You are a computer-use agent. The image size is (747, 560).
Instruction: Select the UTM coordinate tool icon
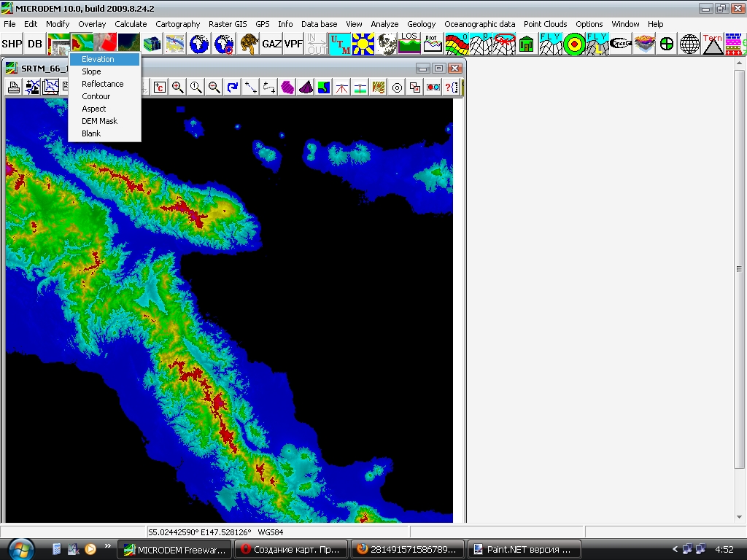[x=340, y=44]
